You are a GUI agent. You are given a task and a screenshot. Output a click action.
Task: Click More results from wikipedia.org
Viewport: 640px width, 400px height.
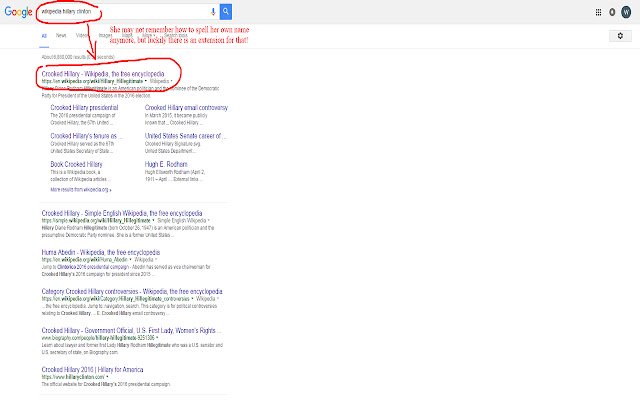(81, 190)
